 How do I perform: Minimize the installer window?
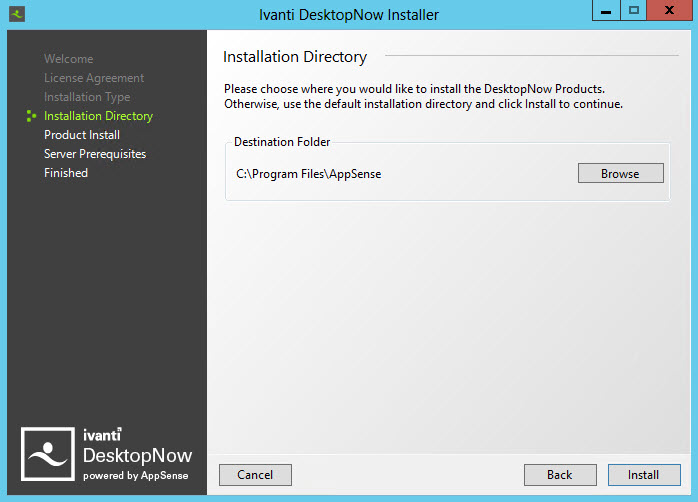pyautogui.click(x=606, y=12)
